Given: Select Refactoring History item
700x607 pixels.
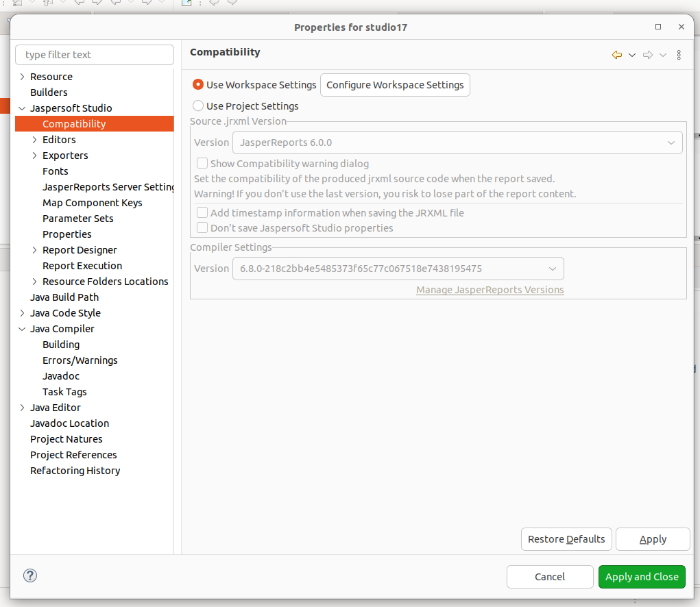Looking at the screenshot, I should click(75, 471).
